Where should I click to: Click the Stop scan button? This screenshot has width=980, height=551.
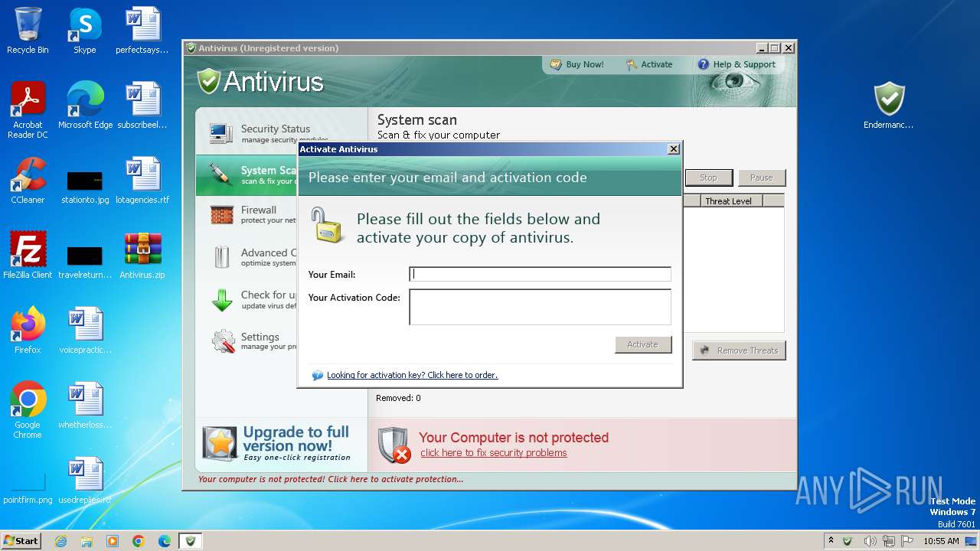[708, 178]
